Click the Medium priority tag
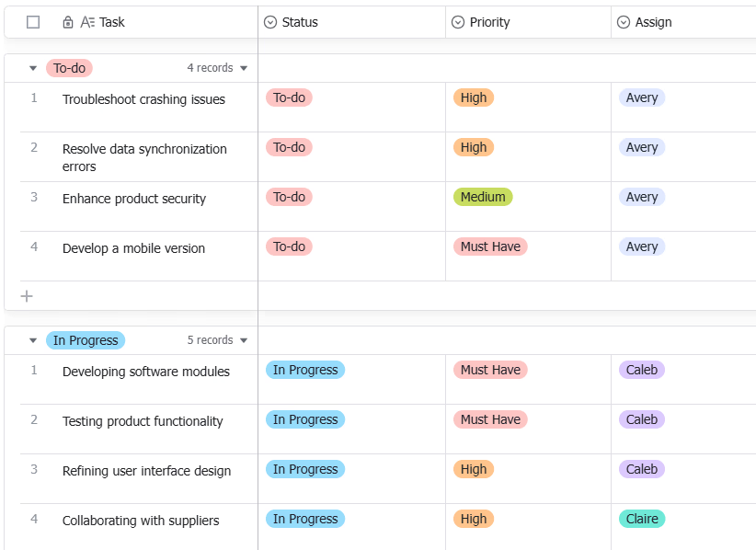The width and height of the screenshot is (756, 550). [483, 197]
